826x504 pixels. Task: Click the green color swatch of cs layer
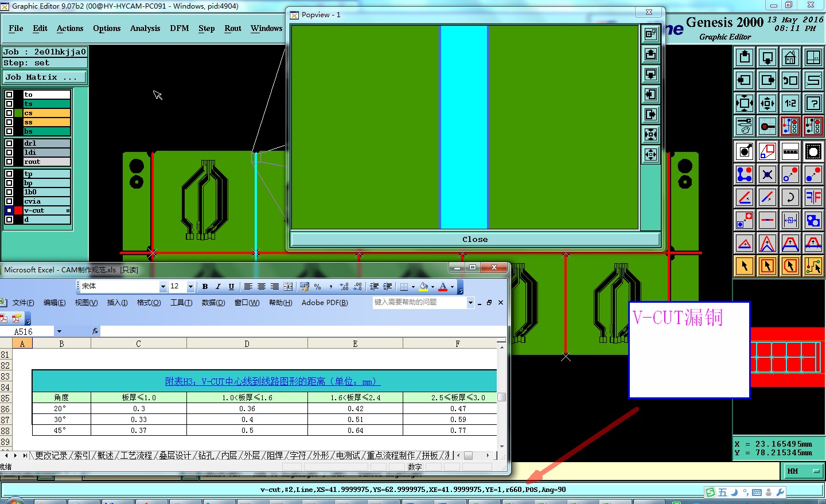18,113
